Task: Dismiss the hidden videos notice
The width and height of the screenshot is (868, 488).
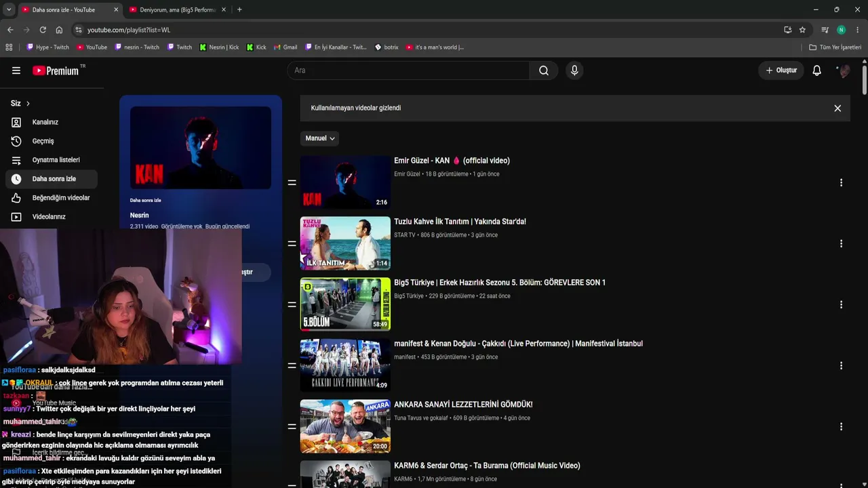Action: click(x=837, y=108)
